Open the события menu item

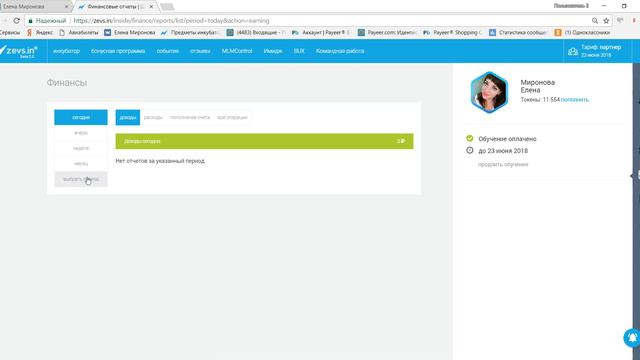tap(168, 51)
